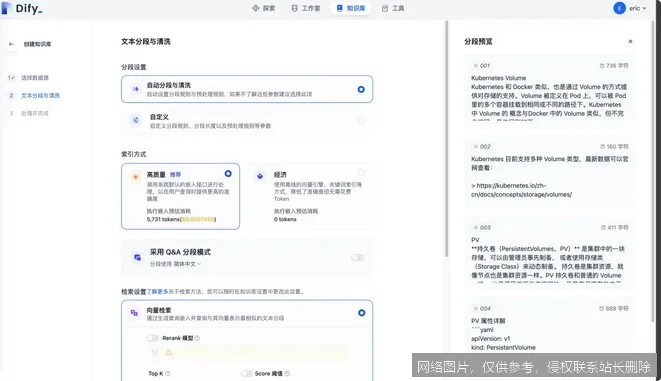
Task: Open segment 002 preview card
Action: coord(549,172)
